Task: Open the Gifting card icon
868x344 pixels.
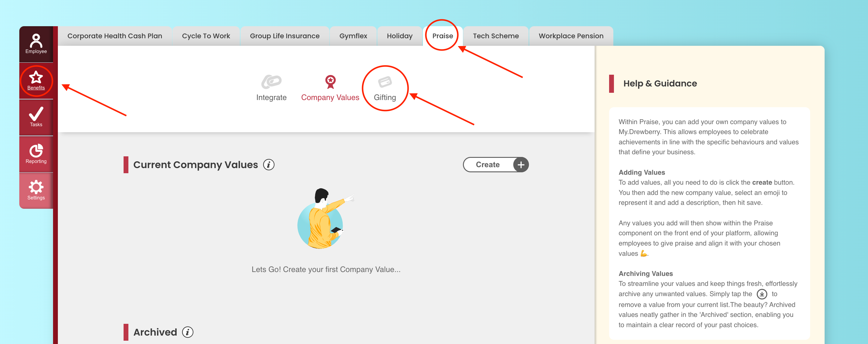Action: point(385,82)
